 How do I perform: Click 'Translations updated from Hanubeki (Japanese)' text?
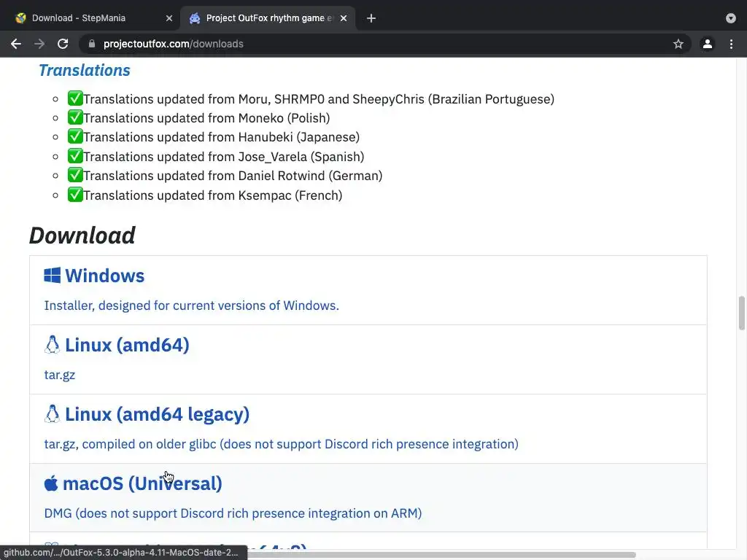tap(222, 137)
